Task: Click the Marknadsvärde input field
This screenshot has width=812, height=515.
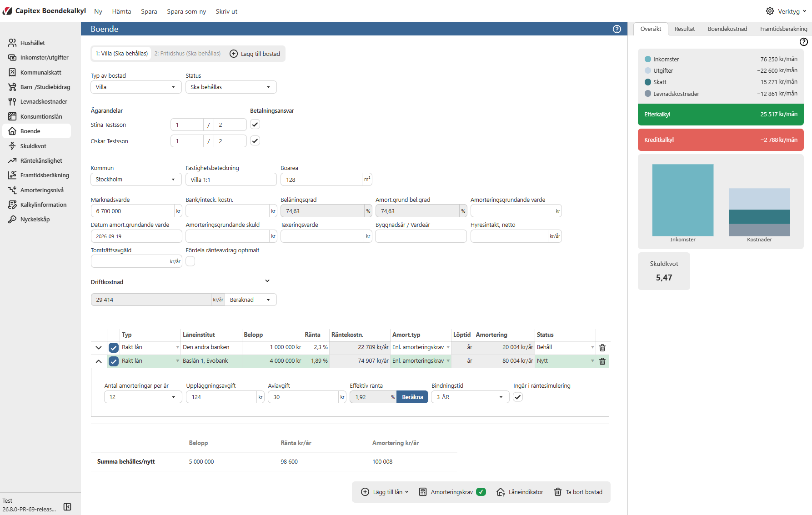Action: [133, 211]
